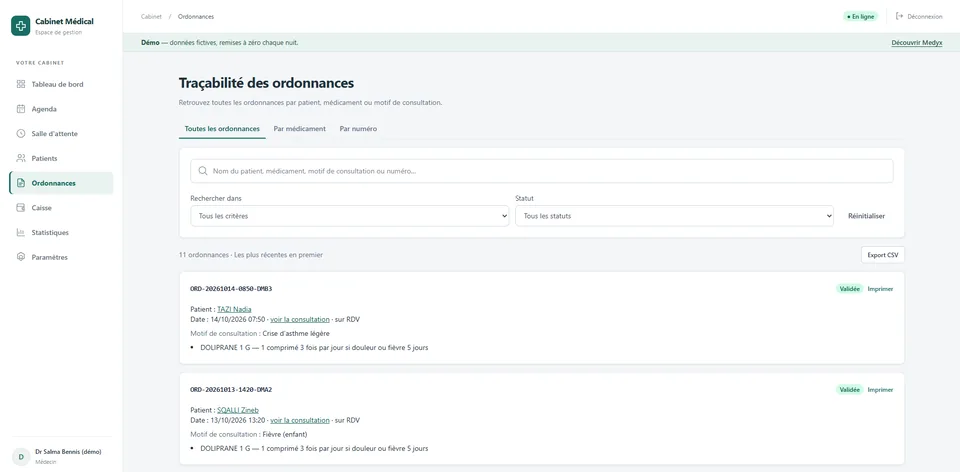The width and height of the screenshot is (960, 472).
Task: Open voir la consultation for SQALLI Zineb
Action: (300, 420)
